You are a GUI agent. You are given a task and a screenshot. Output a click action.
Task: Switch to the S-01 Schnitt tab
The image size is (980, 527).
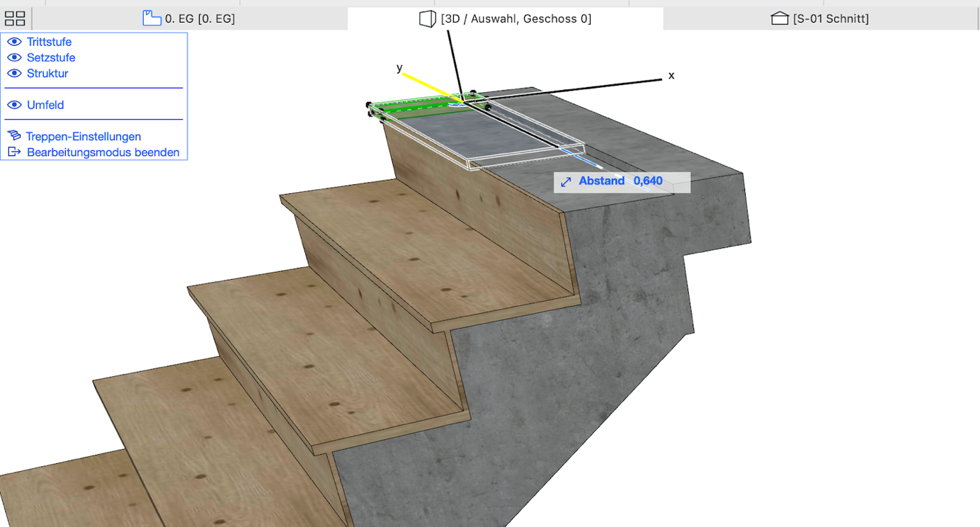pyautogui.click(x=821, y=18)
